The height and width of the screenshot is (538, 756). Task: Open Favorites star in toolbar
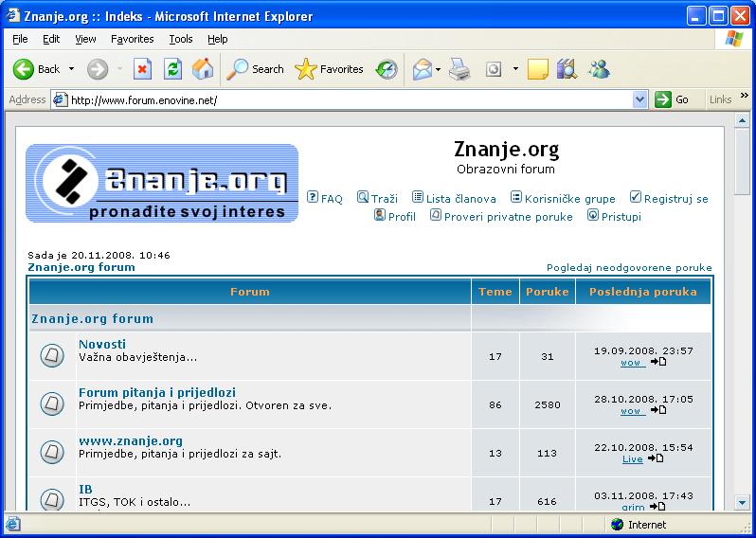coord(305,69)
